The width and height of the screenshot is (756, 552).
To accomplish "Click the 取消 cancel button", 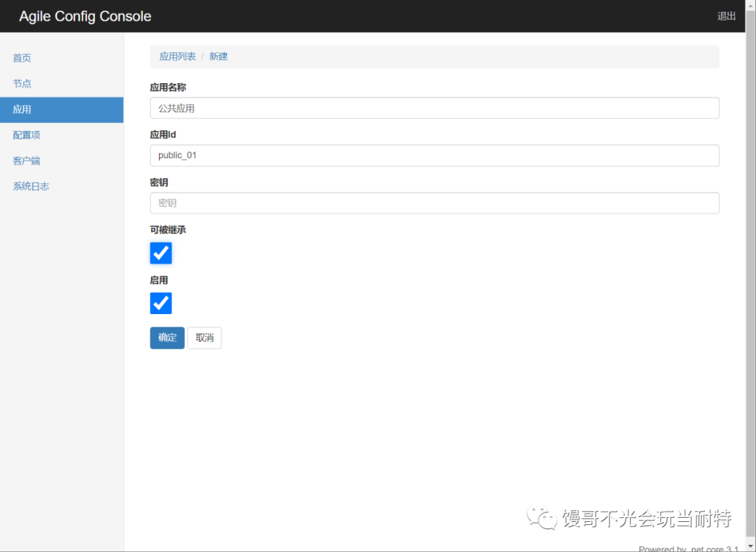I will [x=204, y=338].
